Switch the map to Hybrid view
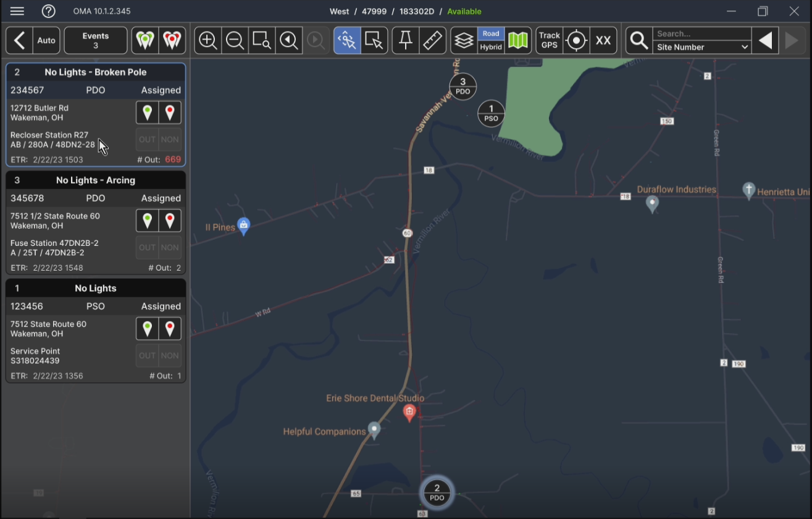812x519 pixels. tap(490, 46)
